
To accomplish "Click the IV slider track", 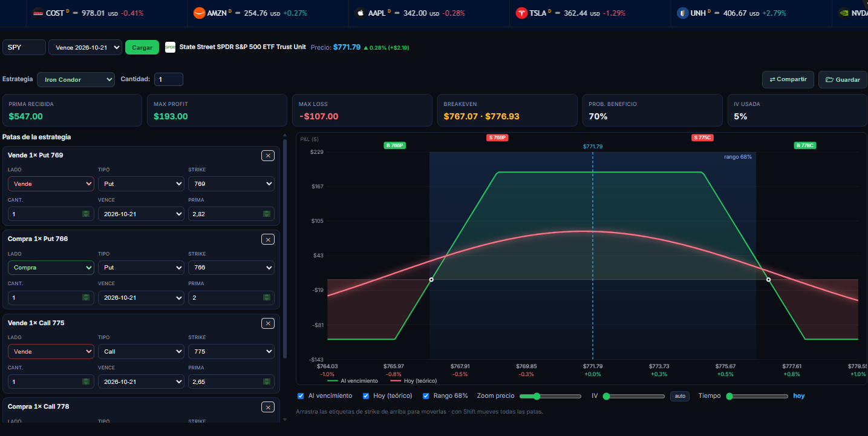I will click(x=634, y=396).
